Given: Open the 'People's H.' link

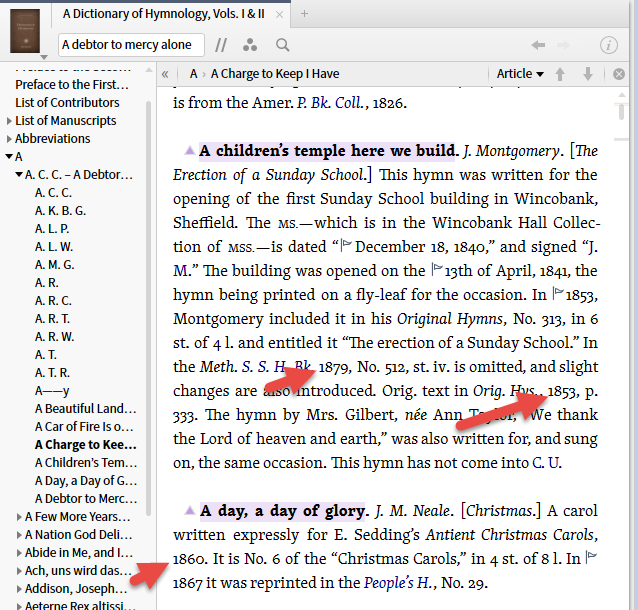Looking at the screenshot, I should pyautogui.click(x=398, y=583).
